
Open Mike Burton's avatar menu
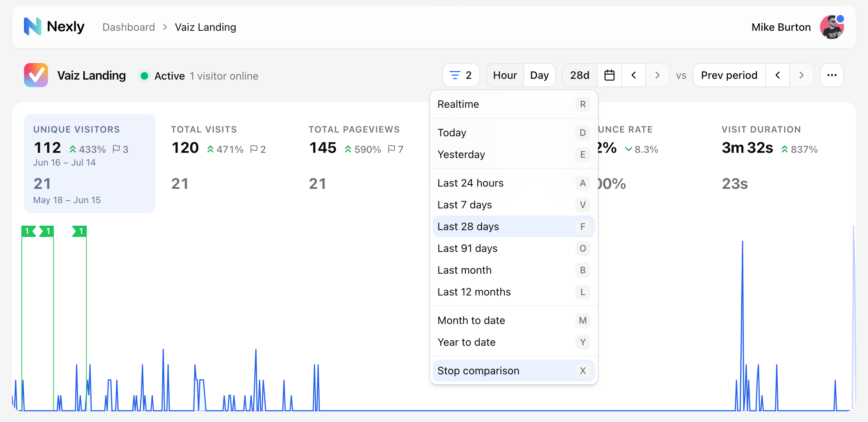[x=832, y=27]
